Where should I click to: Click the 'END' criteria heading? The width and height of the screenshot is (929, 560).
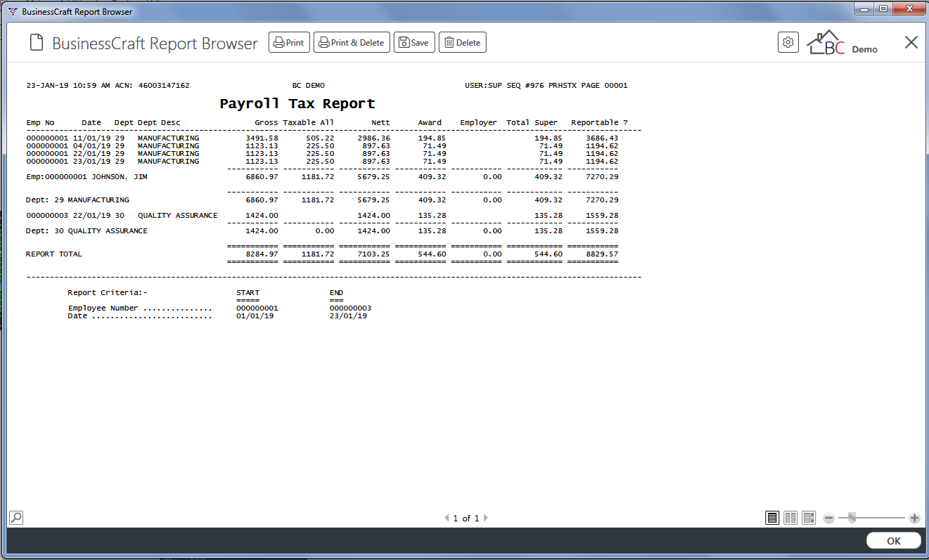tap(336, 292)
